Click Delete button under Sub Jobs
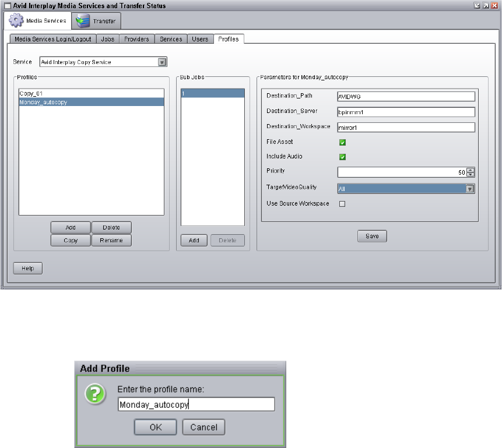 pos(227,241)
